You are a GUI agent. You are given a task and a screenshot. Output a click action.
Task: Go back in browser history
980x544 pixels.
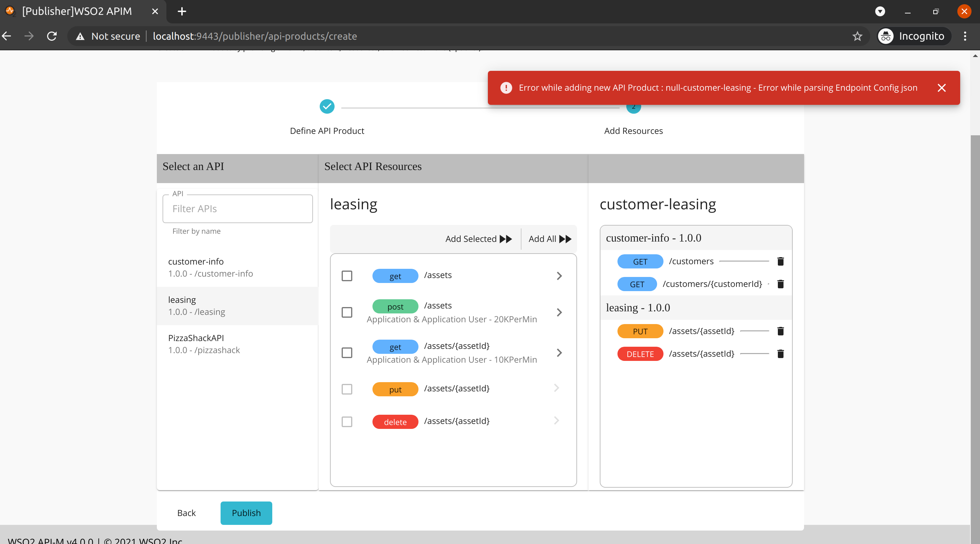(7, 36)
